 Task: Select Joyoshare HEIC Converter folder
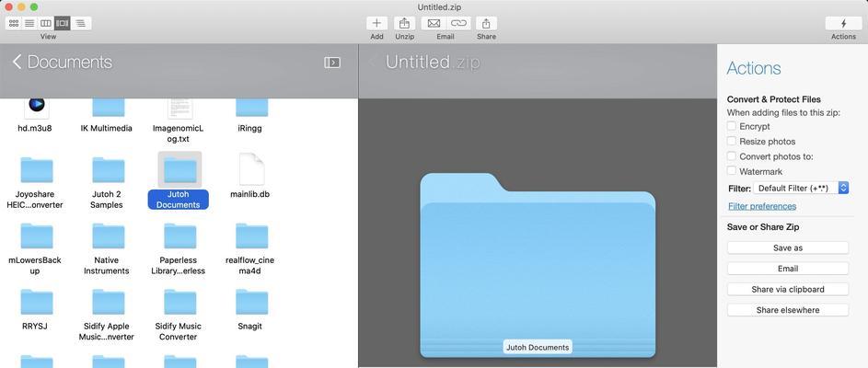tap(37, 170)
